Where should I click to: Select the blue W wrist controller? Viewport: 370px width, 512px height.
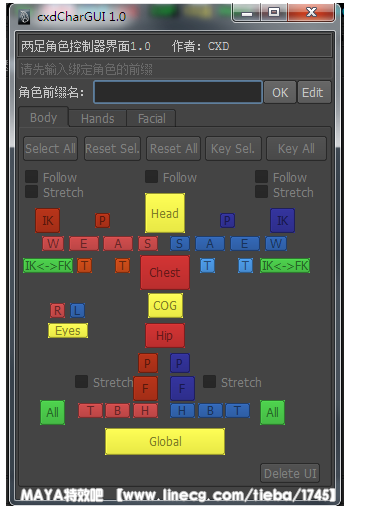[276, 243]
